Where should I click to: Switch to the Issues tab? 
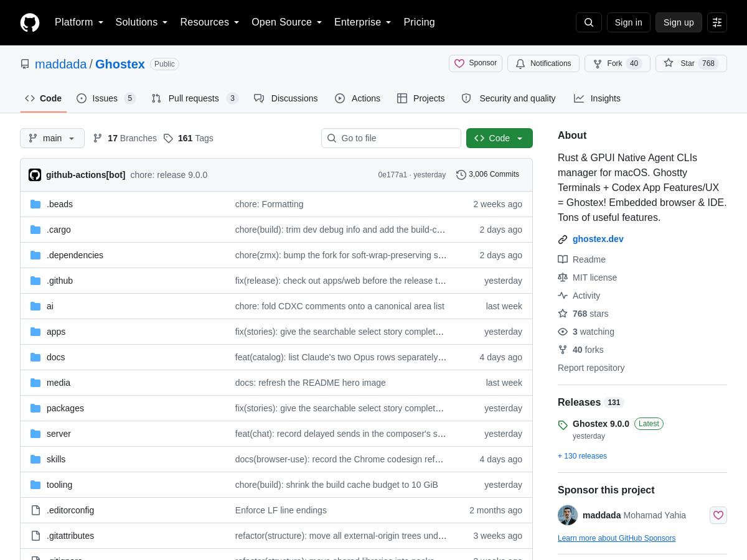click(106, 98)
